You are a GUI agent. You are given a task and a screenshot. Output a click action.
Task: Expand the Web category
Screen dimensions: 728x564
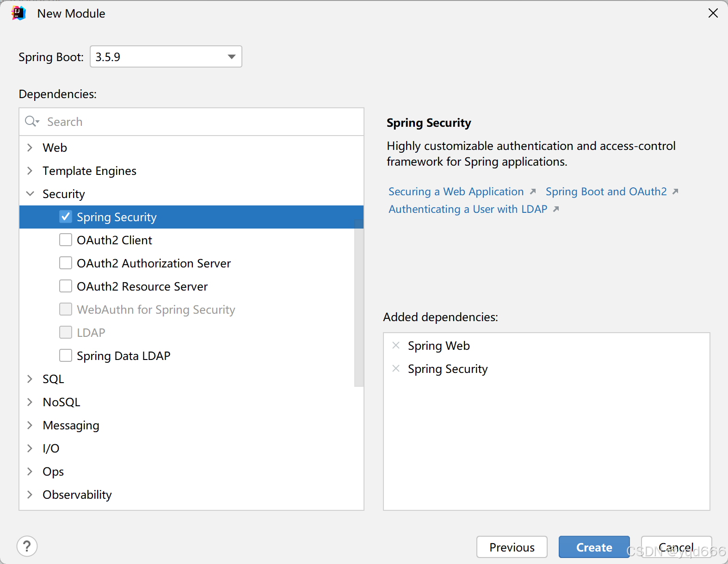(30, 148)
